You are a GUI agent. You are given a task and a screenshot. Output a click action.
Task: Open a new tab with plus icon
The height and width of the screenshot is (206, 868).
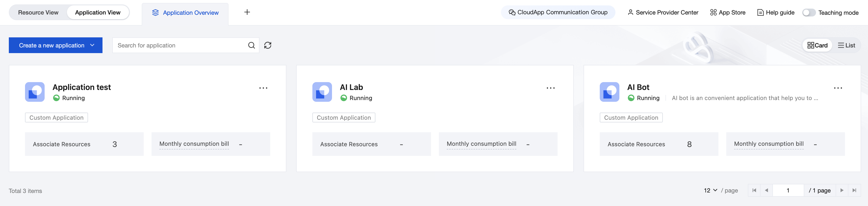[247, 12]
